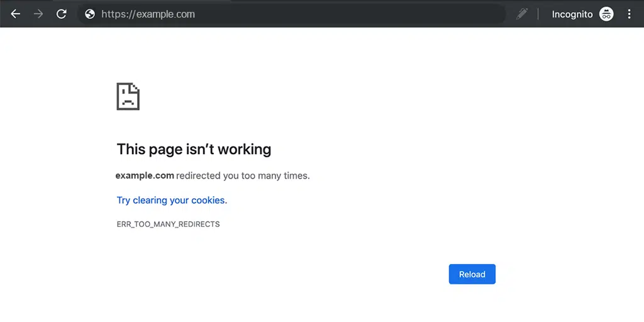The height and width of the screenshot is (322, 644).
Task: Click the forward navigation arrow
Action: [x=38, y=14]
